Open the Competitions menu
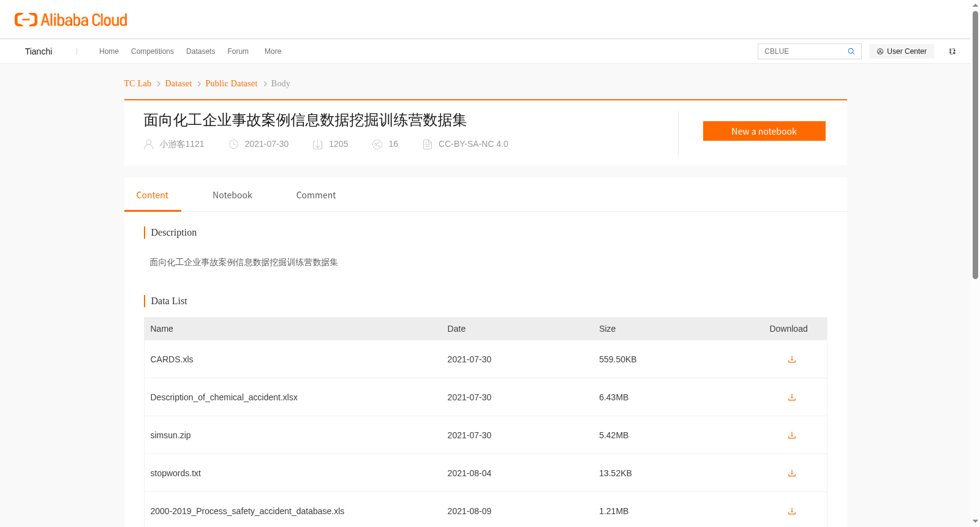 [153, 51]
